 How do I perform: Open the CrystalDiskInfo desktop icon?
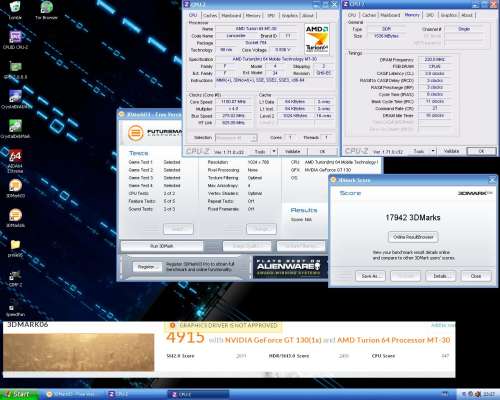[15, 99]
